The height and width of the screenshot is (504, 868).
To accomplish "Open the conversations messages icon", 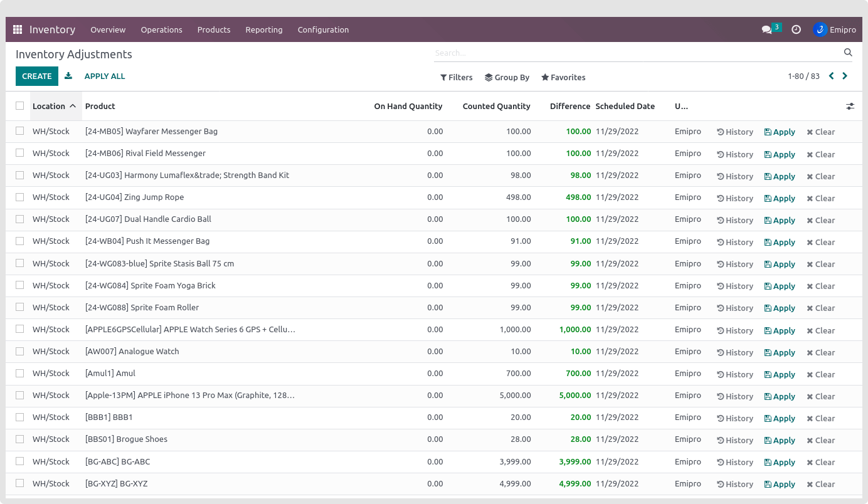I will [766, 29].
